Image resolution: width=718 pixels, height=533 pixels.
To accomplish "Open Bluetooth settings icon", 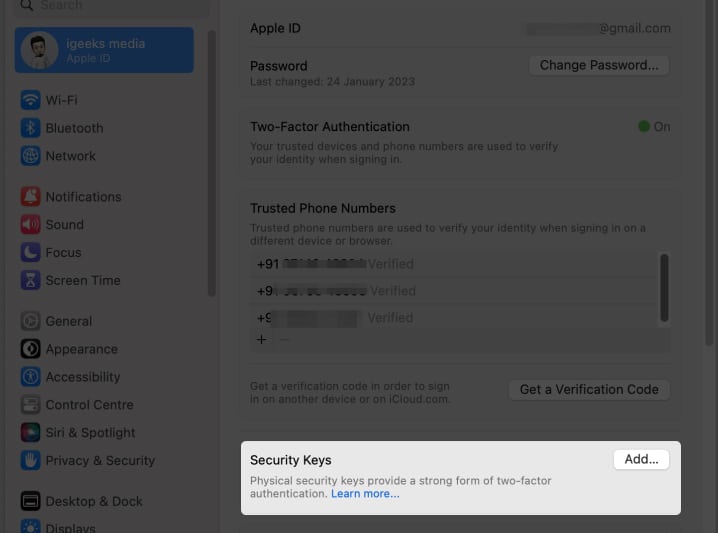I will (30, 128).
